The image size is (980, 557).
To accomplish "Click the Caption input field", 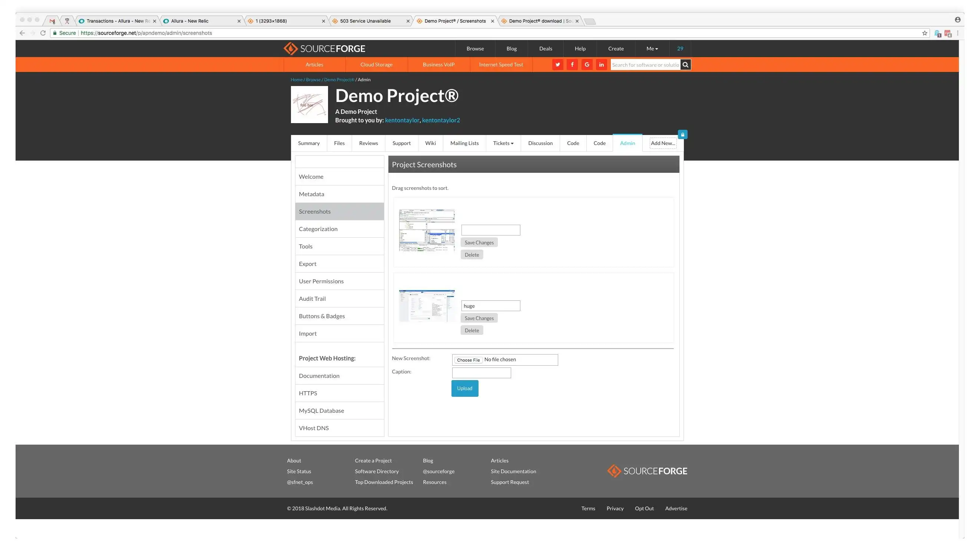I will (x=481, y=373).
